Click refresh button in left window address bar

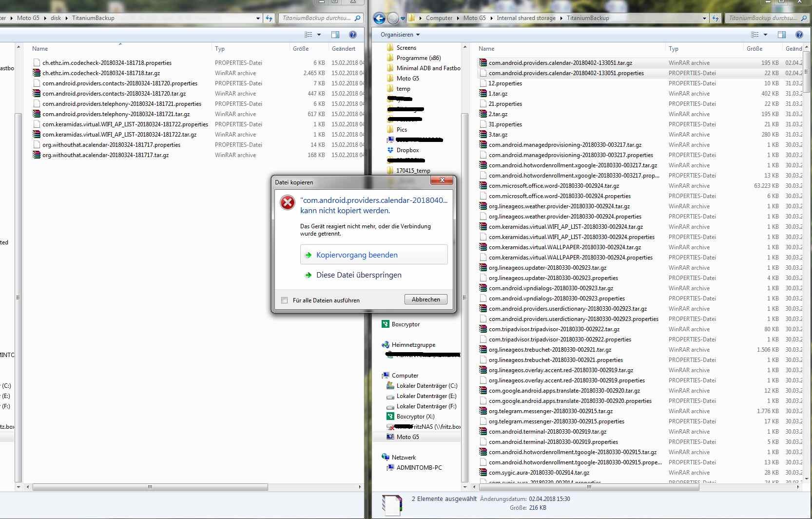(x=269, y=18)
